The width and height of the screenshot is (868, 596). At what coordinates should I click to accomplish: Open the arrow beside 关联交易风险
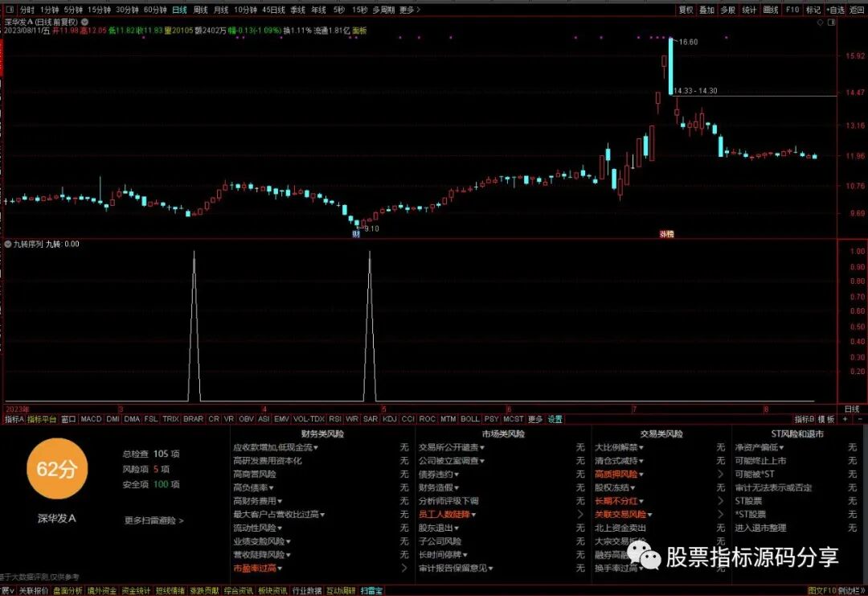coord(720,514)
